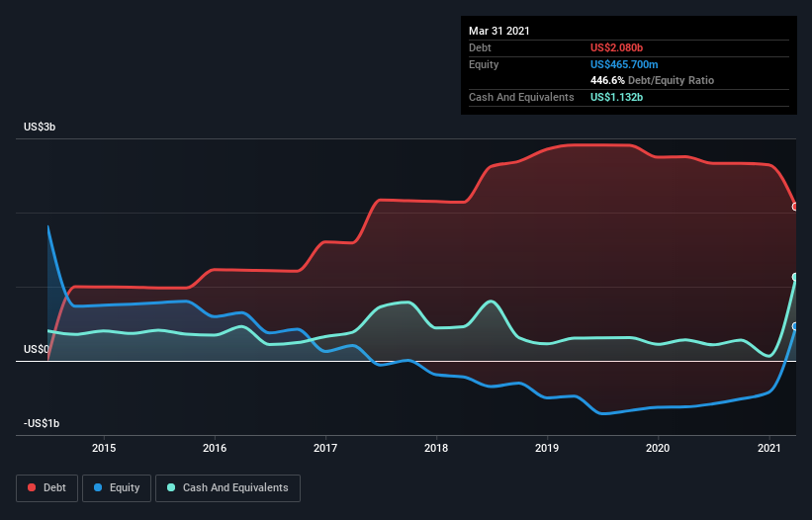Click the Equity label in tooltip
Image resolution: width=812 pixels, height=520 pixels.
(484, 64)
